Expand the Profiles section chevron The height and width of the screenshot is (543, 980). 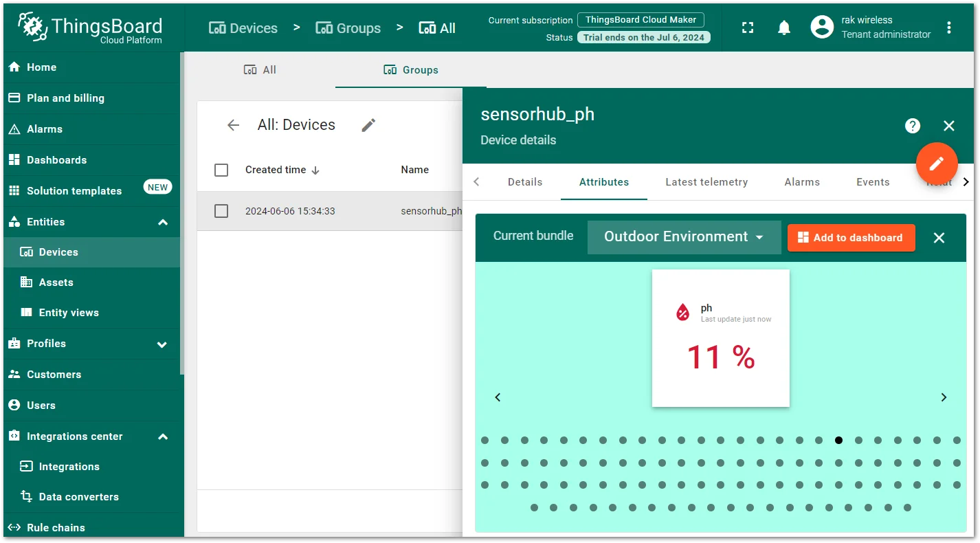(163, 344)
